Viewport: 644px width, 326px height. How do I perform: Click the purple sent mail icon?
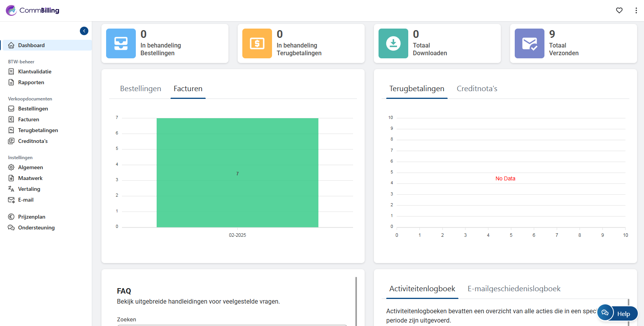click(529, 43)
